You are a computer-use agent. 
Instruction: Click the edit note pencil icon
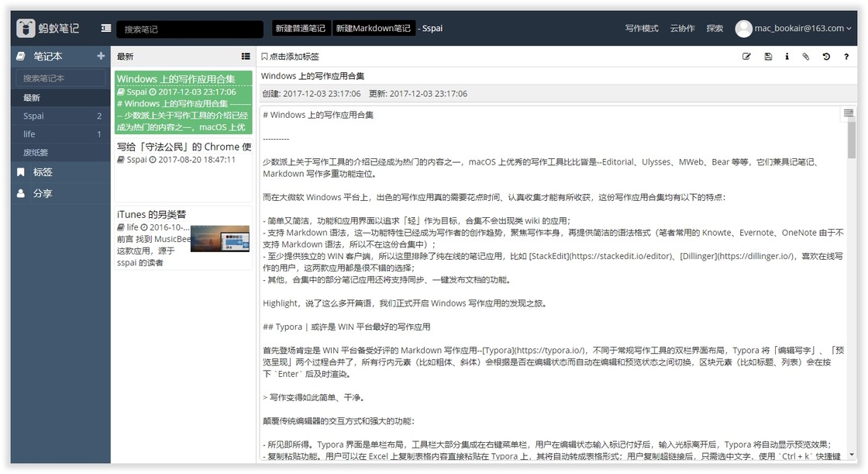(746, 57)
